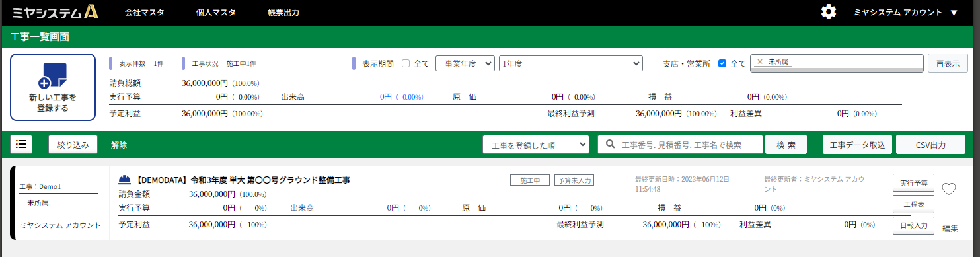
Task: Click the project search input field
Action: click(x=680, y=145)
